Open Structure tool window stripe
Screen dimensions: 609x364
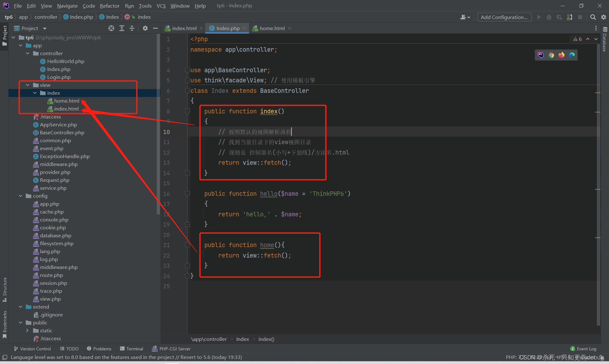click(x=4, y=290)
